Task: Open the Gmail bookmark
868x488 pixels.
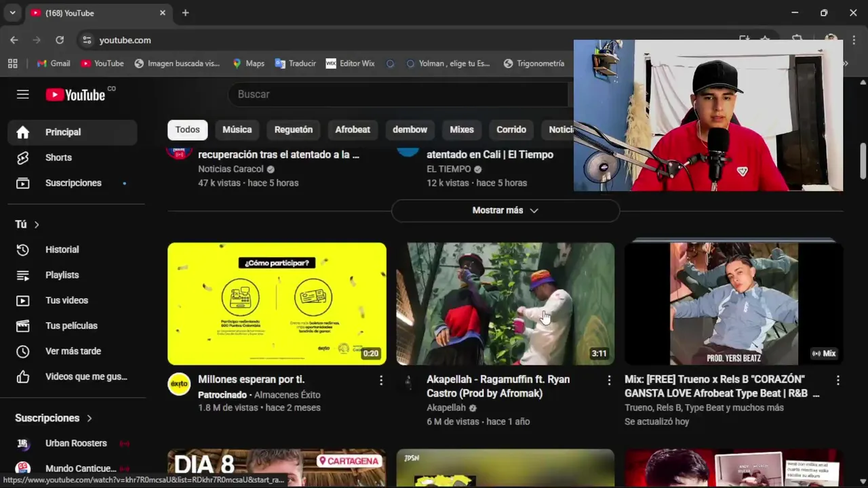Action: tap(53, 63)
